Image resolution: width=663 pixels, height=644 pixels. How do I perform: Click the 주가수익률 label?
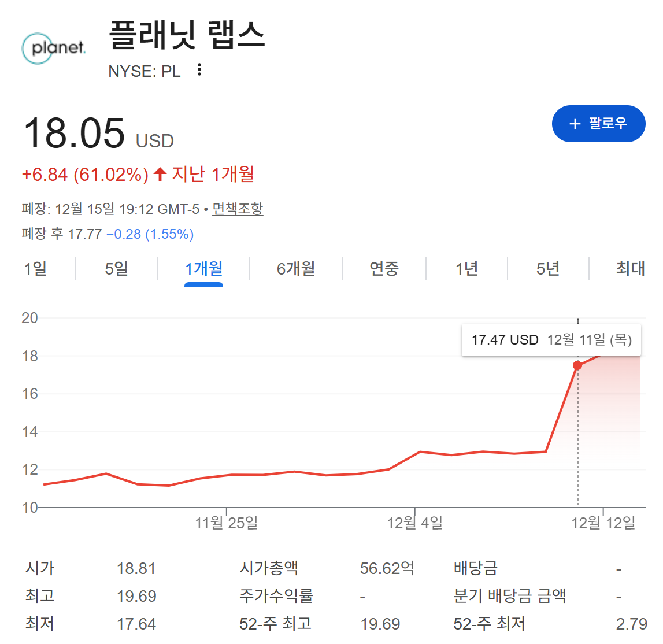276,596
